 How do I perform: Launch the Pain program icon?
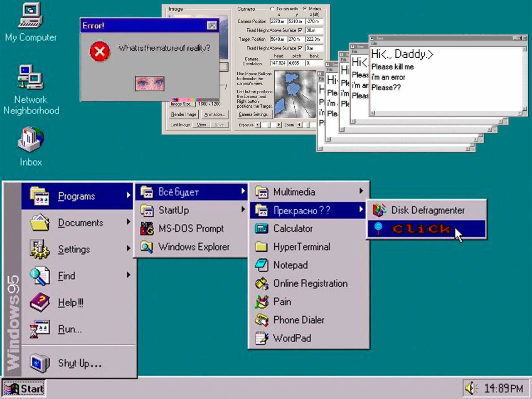[261, 302]
